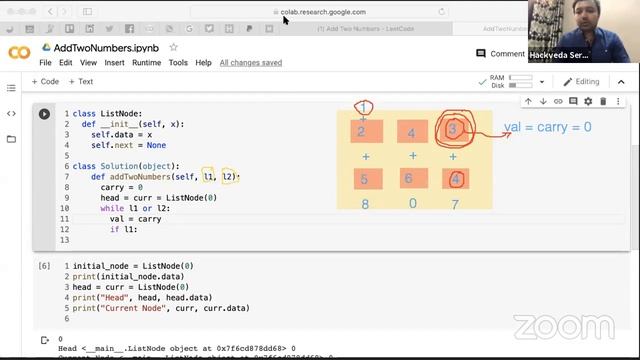Open cell settings gear
Viewport: 640px width, 360px height.
tap(588, 101)
